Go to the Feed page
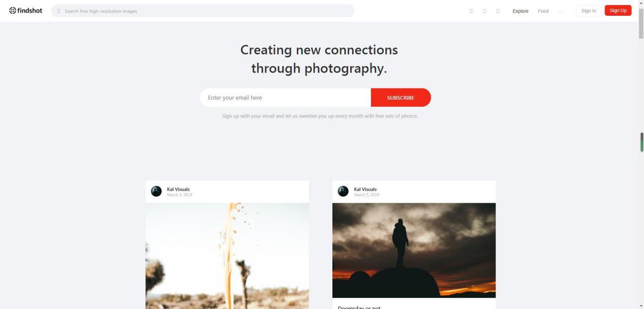Image resolution: width=644 pixels, height=309 pixels. [x=543, y=11]
